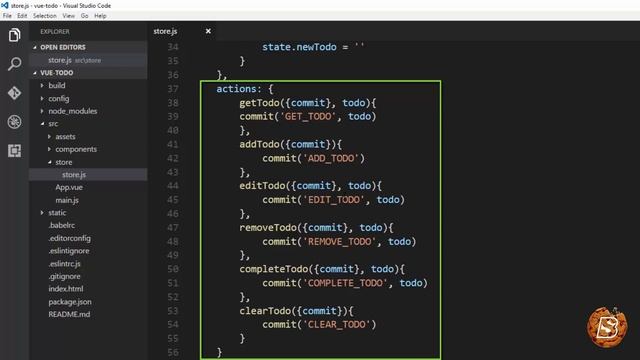
Task: Open package.json in the explorer
Action: point(70,302)
